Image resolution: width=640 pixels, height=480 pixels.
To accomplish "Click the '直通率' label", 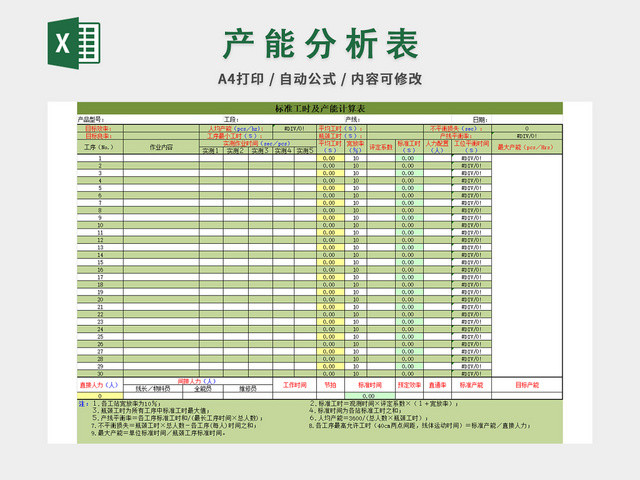I will click(x=437, y=385).
